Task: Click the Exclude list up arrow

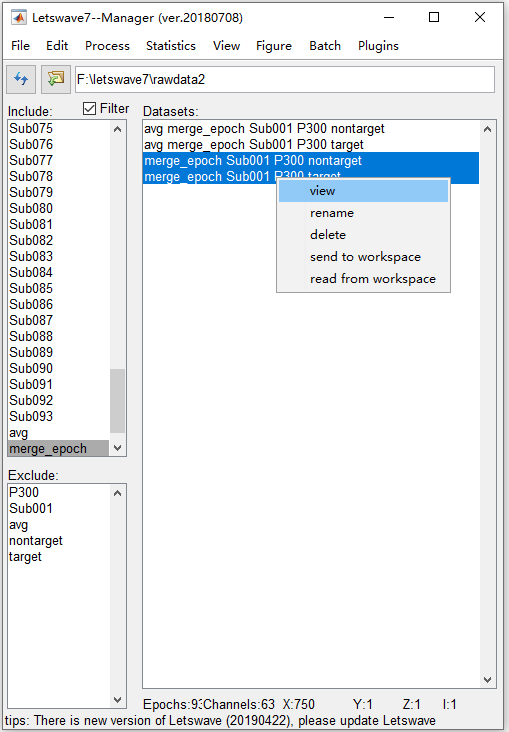Action: point(118,493)
